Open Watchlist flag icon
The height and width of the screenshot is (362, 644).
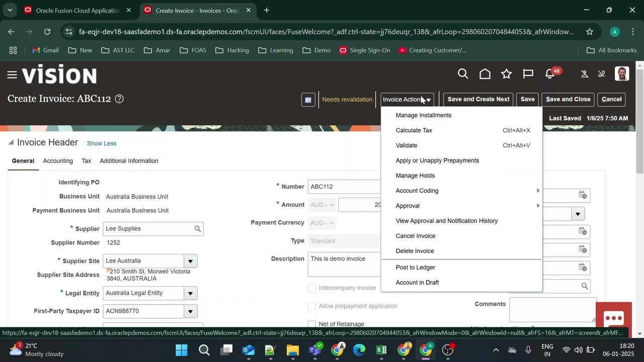(528, 74)
